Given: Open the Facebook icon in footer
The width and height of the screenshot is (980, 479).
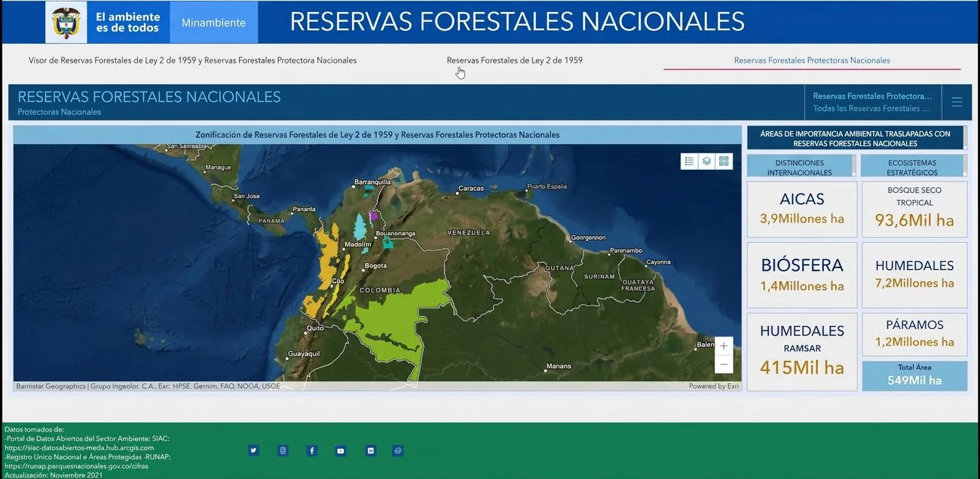Looking at the screenshot, I should [x=311, y=450].
